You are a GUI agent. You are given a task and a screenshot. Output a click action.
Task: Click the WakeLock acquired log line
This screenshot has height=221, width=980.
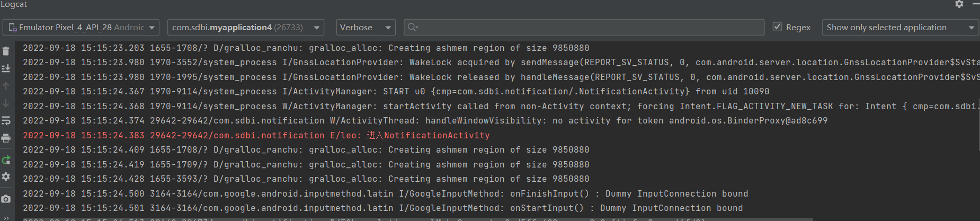pyautogui.click(x=501, y=63)
